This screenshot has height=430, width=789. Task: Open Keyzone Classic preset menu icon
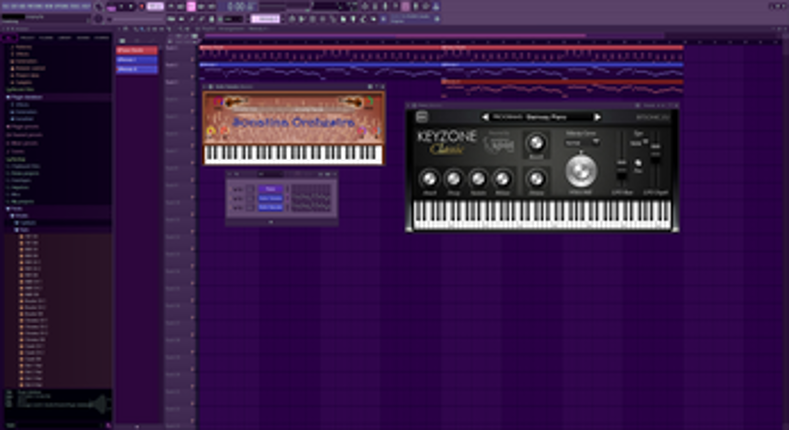click(x=422, y=117)
